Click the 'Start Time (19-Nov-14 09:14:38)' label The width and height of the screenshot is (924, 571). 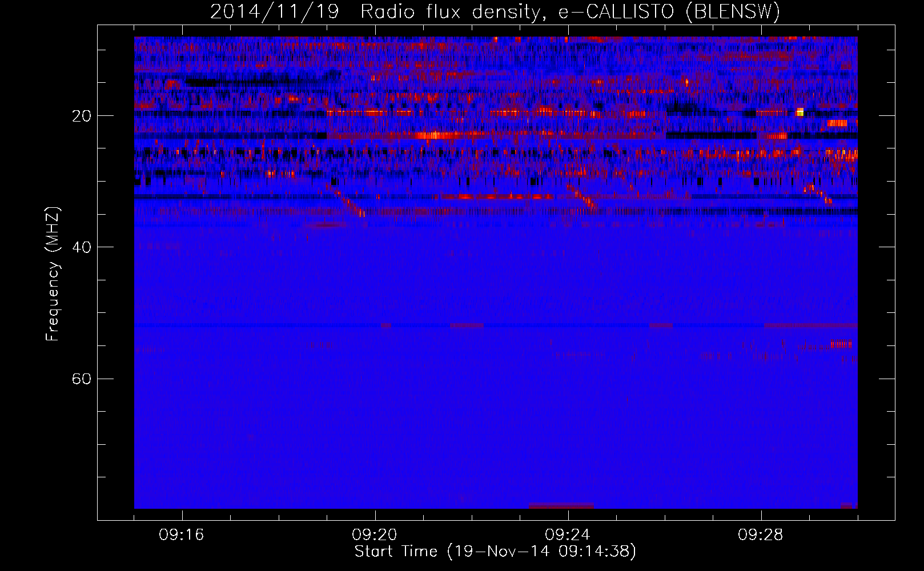pos(495,552)
